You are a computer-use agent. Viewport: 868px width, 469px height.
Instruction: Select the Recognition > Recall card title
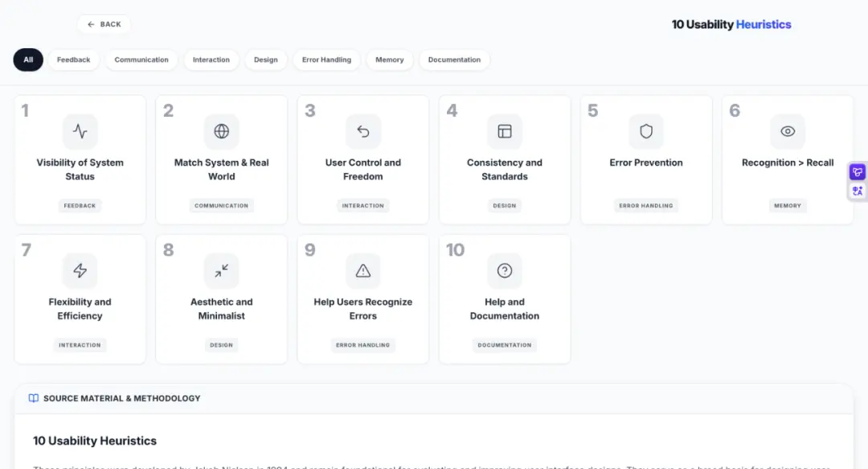[x=788, y=163]
